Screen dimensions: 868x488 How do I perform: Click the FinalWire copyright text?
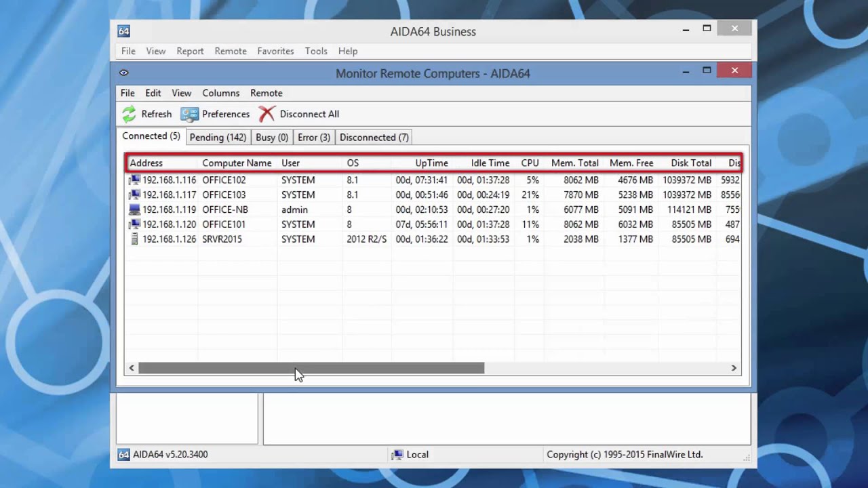625,455
